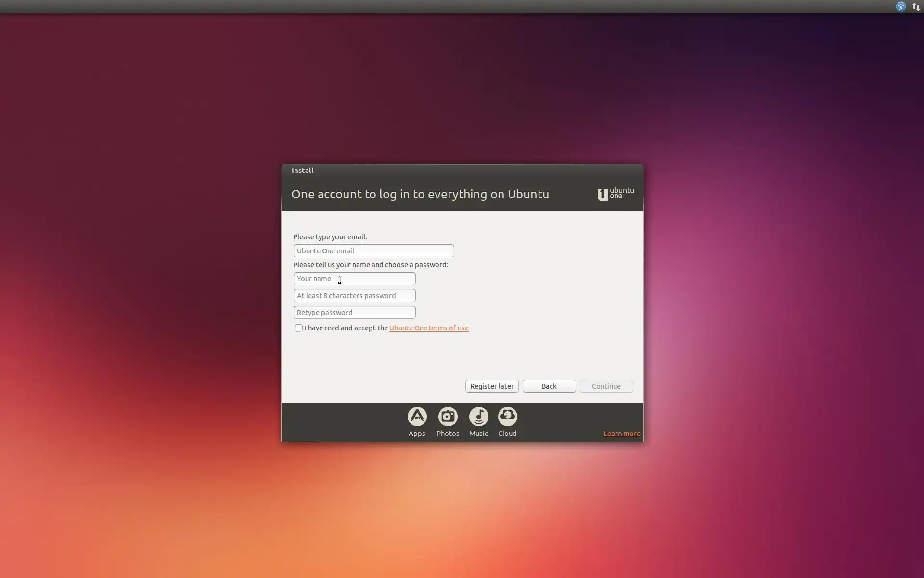
Task: Accept the Ubuntu One terms checkbox
Action: pyautogui.click(x=299, y=328)
